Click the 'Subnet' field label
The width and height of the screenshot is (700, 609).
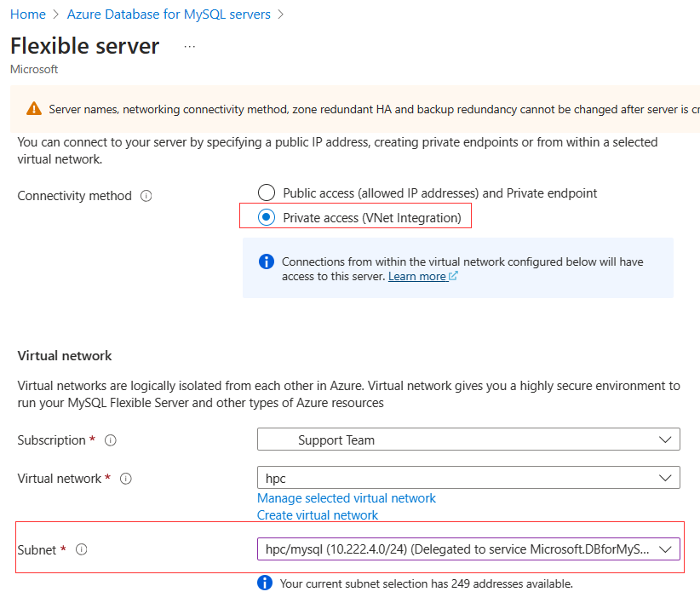pos(37,549)
